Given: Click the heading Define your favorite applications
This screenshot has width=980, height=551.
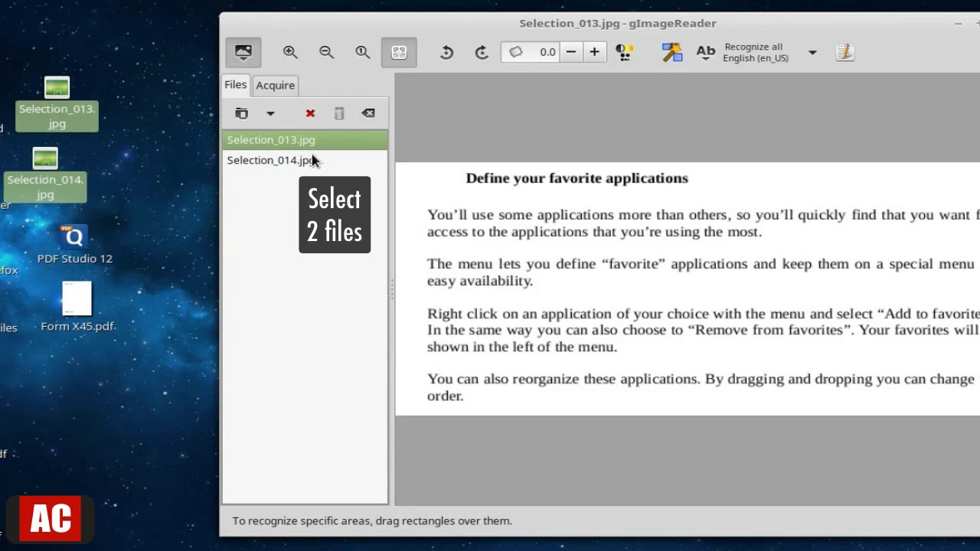Looking at the screenshot, I should click(x=577, y=178).
